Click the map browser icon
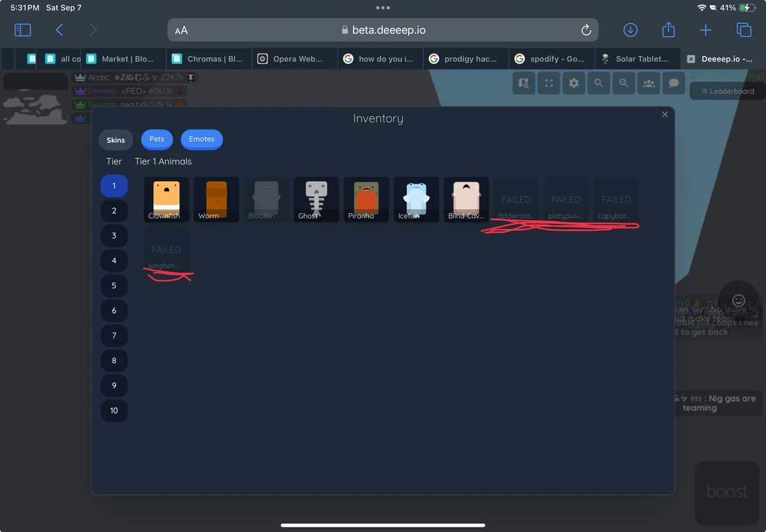 pos(523,83)
